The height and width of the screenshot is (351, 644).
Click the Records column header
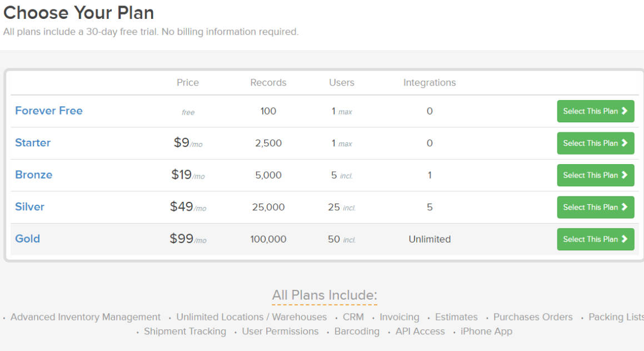[x=268, y=82]
